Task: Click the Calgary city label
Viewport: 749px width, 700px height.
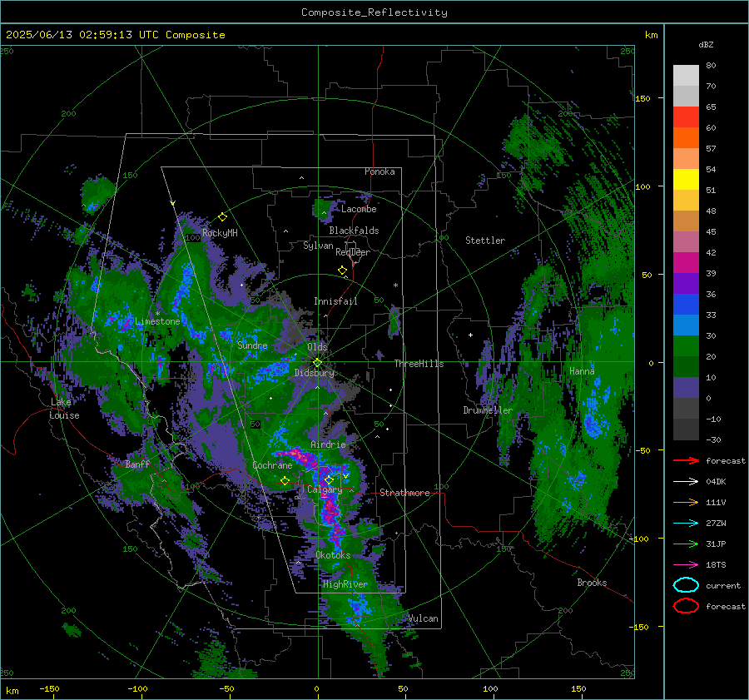Action: click(325, 489)
